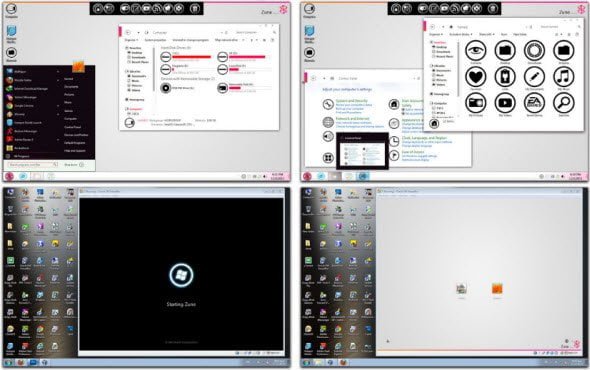Click the Shut down button in the Start menu

coord(71,165)
